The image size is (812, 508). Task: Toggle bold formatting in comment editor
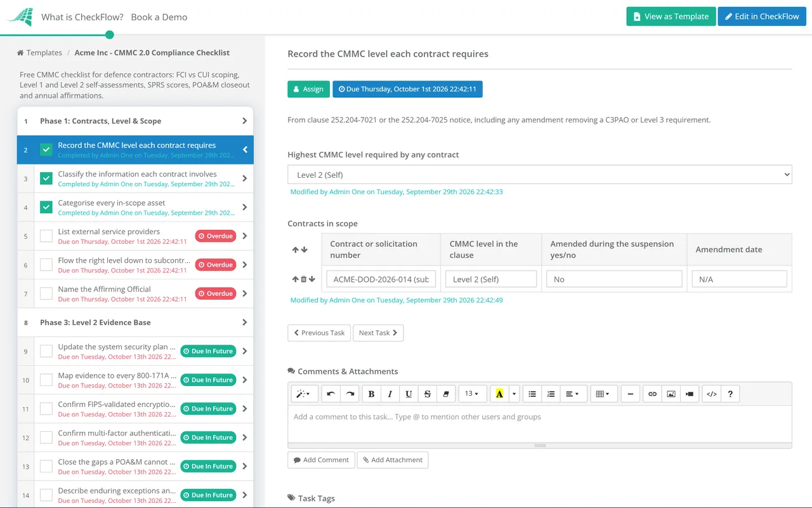(x=371, y=394)
